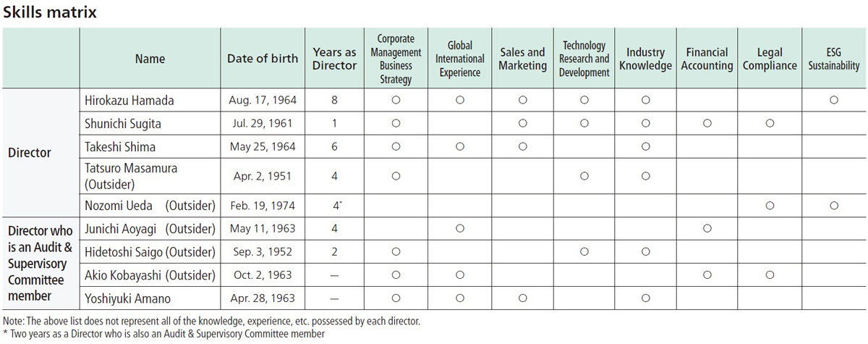Image resolution: width=868 pixels, height=344 pixels.
Task: Click the ESG Sustainability column header
Action: coord(833,59)
